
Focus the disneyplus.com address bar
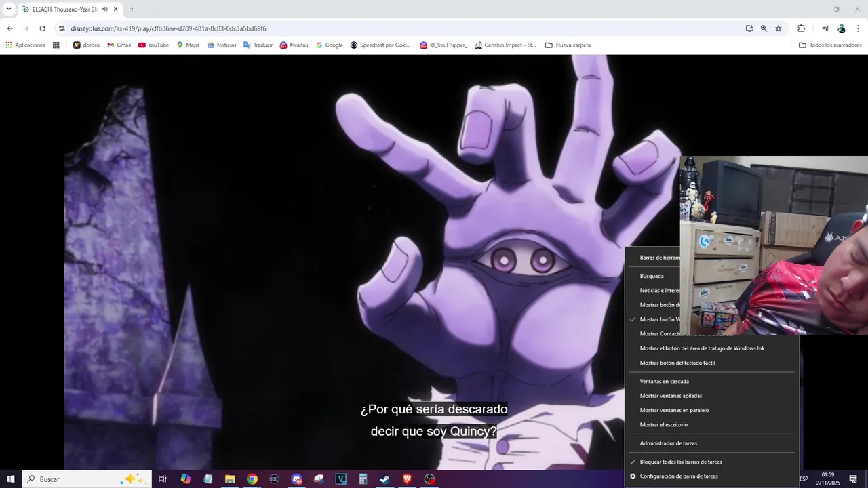pos(400,28)
